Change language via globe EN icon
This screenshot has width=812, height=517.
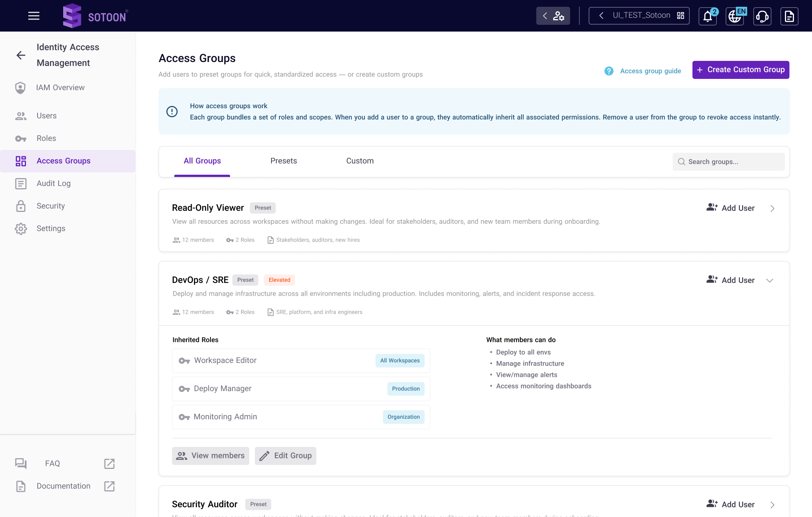point(735,16)
